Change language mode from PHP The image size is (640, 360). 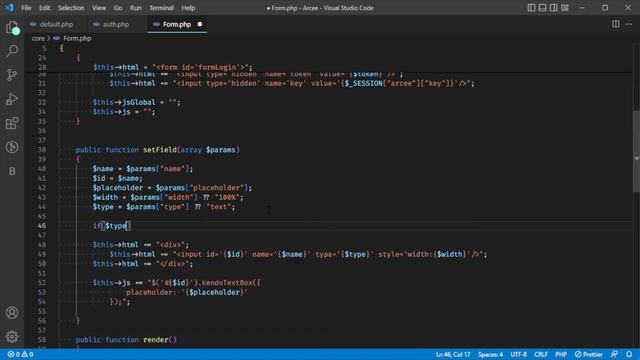pos(561,354)
